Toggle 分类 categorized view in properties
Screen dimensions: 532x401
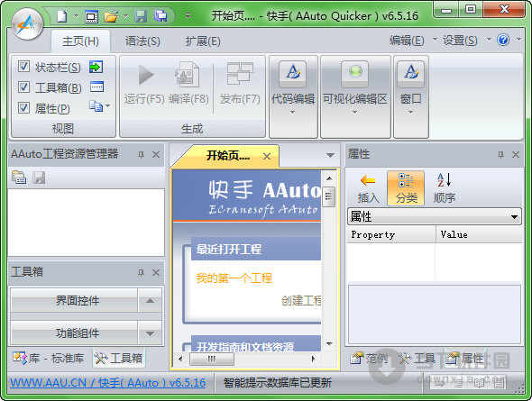pyautogui.click(x=406, y=188)
